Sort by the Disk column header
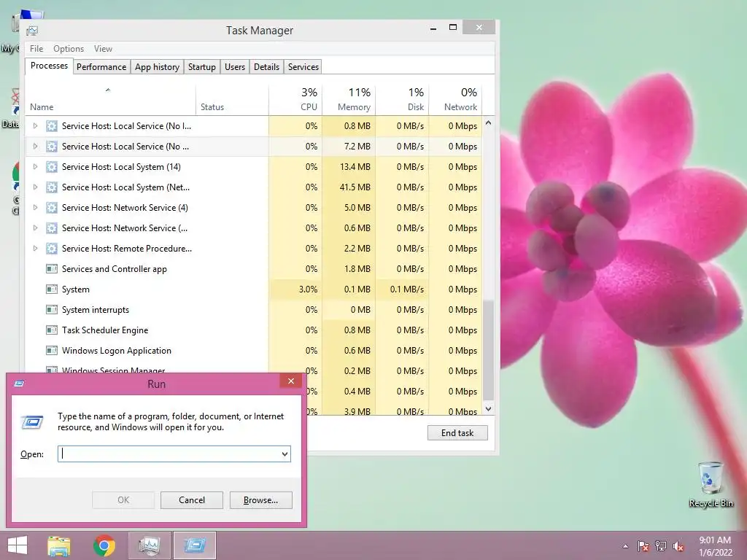 tap(402, 100)
